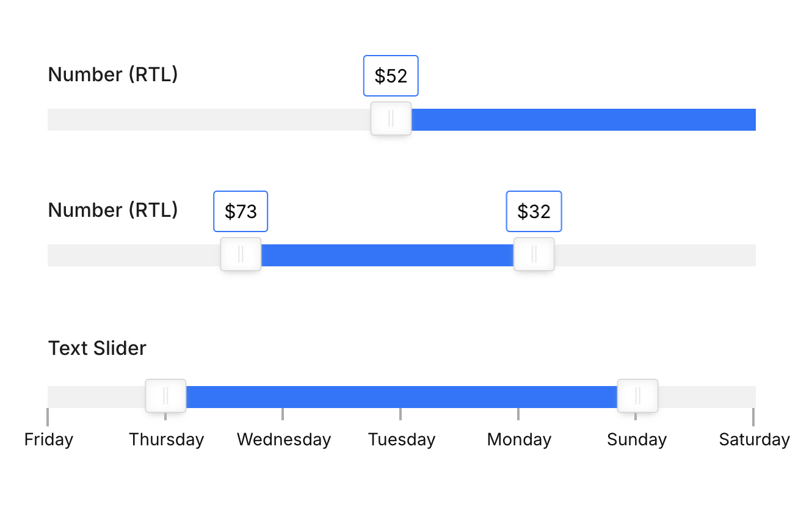
Task: Click the gray empty track of first slider
Action: point(209,120)
